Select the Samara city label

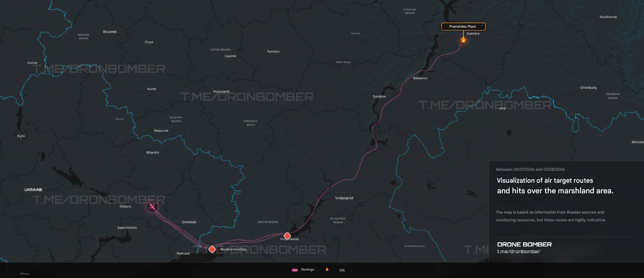(x=473, y=34)
